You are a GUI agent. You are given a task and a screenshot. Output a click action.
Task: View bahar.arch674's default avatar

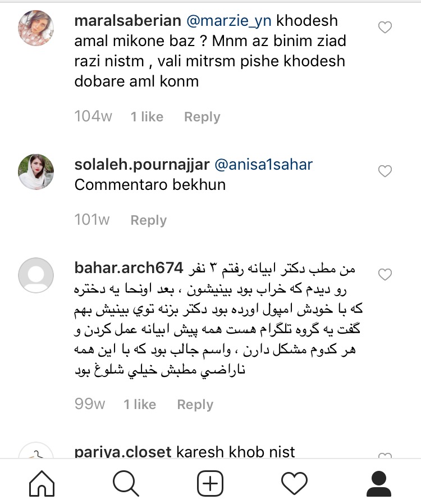point(36,275)
